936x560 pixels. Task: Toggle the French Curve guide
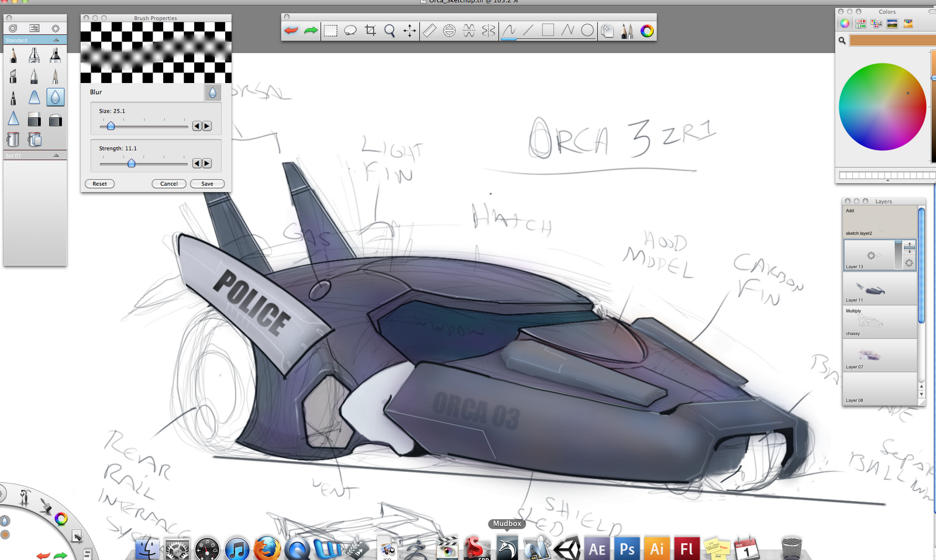469,30
